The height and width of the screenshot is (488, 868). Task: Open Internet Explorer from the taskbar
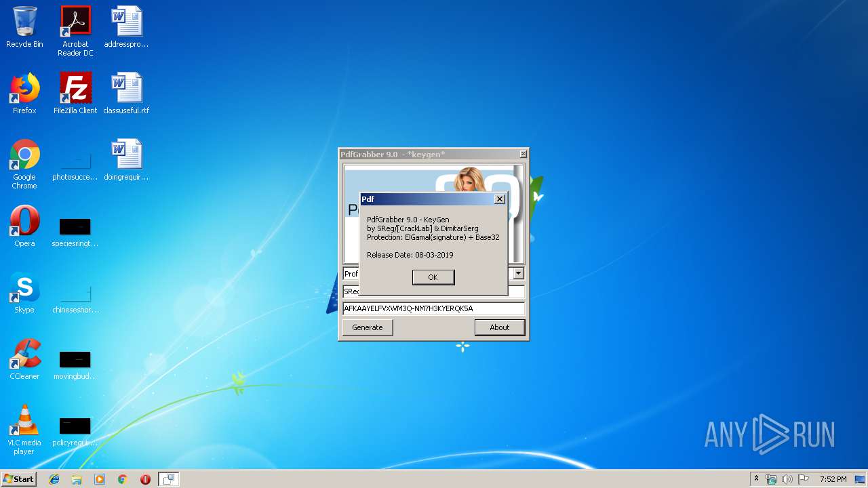[54, 479]
